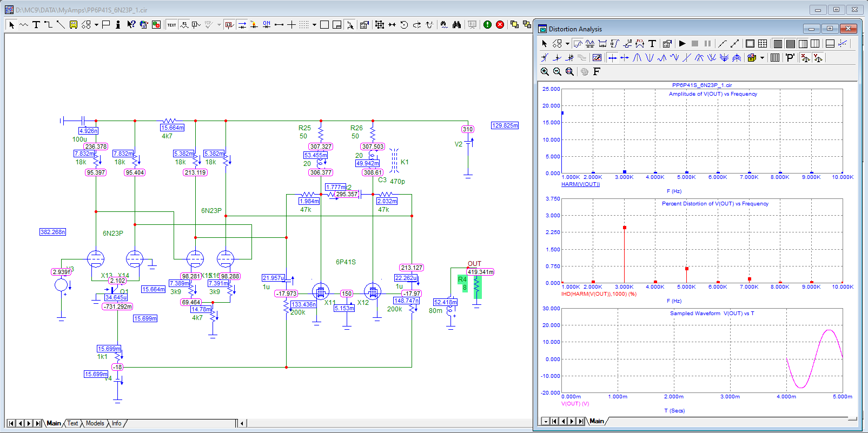Toggle grid text display in schematic toolbar
This screenshot has height=433, width=868.
coord(171,25)
